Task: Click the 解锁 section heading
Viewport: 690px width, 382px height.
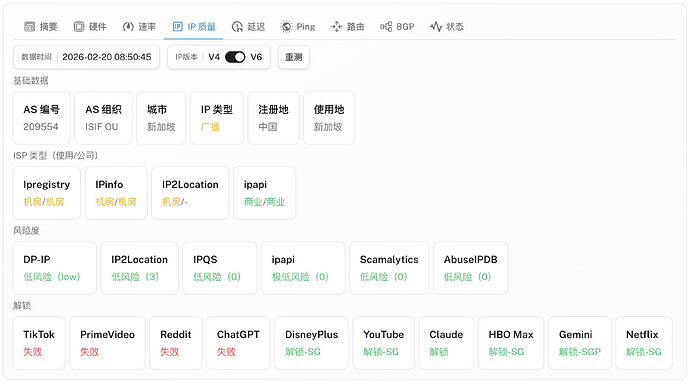Action: (x=22, y=305)
